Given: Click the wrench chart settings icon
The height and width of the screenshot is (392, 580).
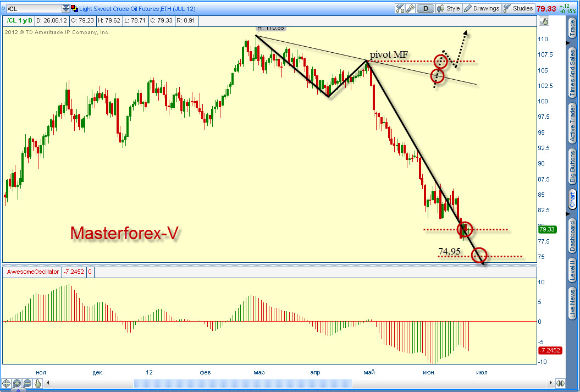Looking at the screenshot, I should click(410, 8).
